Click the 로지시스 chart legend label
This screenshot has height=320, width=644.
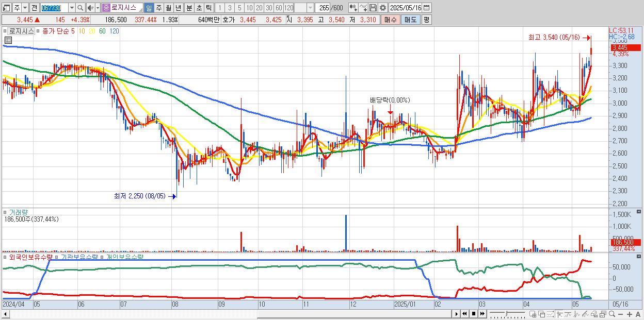[22, 31]
